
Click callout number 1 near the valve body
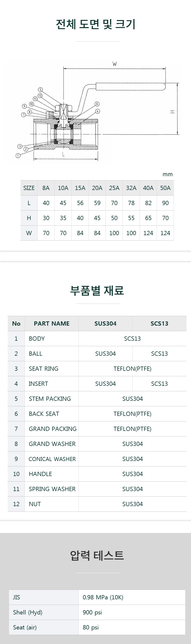18,156
